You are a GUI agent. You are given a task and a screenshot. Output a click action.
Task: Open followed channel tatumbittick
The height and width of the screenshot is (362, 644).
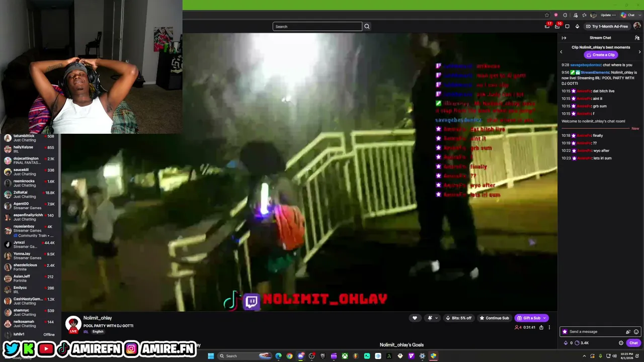click(x=30, y=138)
